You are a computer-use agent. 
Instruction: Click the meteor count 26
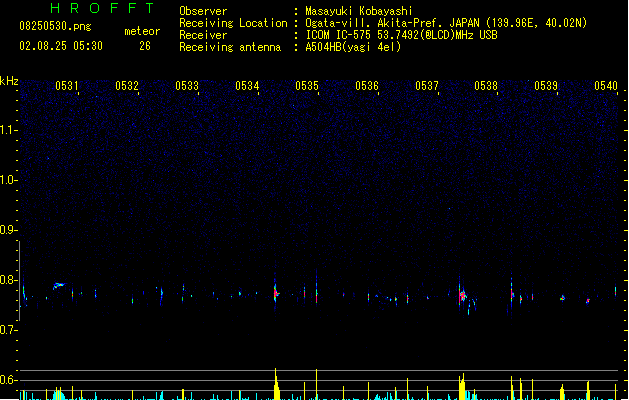click(x=145, y=46)
